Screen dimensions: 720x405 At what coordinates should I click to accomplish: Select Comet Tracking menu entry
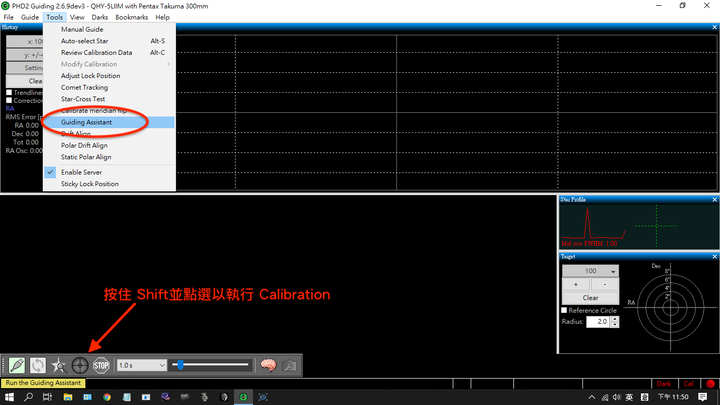109,87
